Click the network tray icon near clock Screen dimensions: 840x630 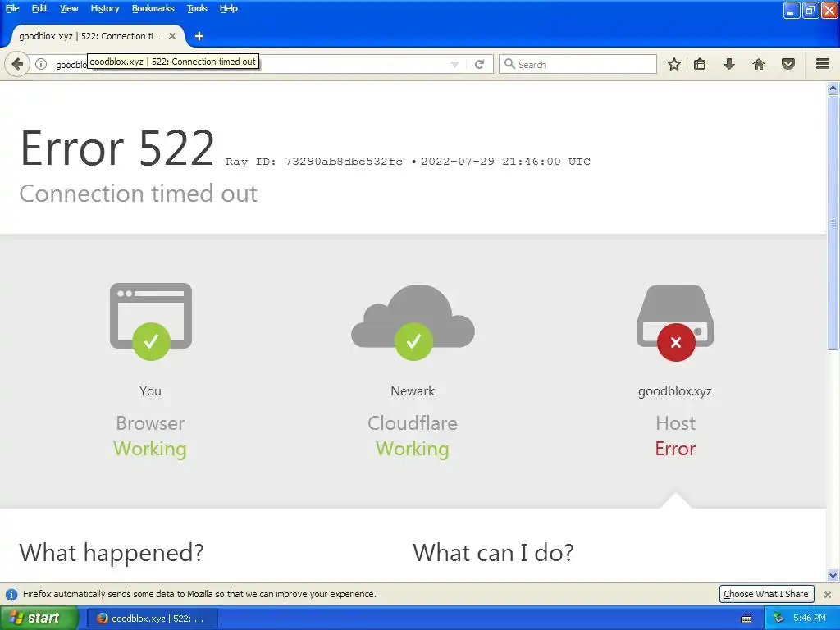(778, 619)
